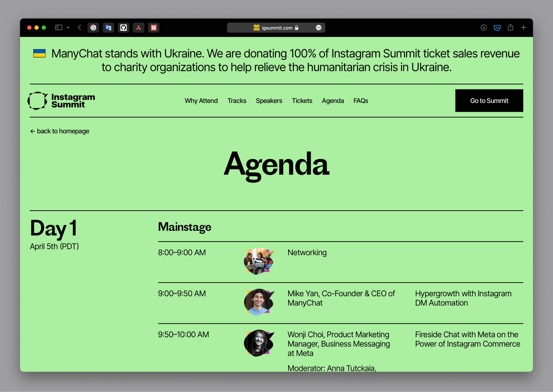Image resolution: width=553 pixels, height=392 pixels.
Task: Maximize window with the green button
Action: click(44, 27)
